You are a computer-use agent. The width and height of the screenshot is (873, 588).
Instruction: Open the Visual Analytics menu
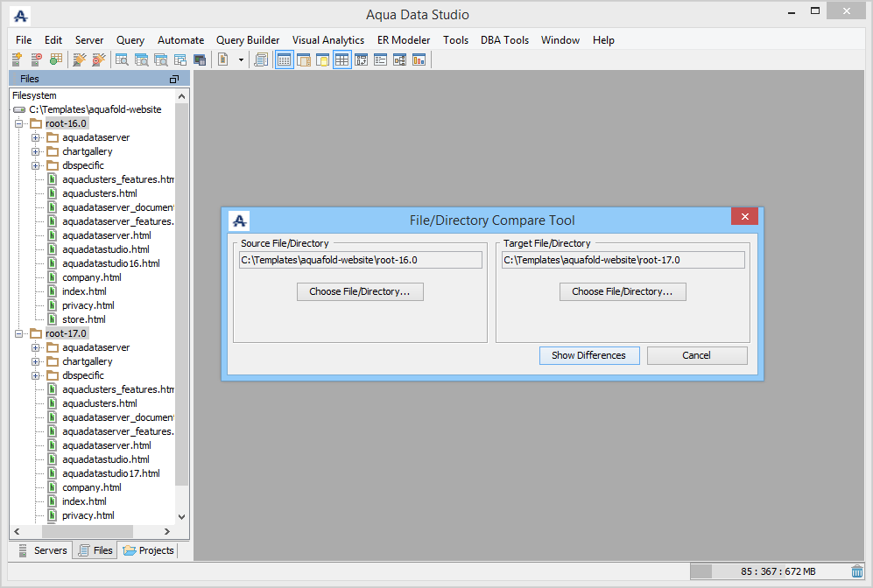(x=328, y=40)
